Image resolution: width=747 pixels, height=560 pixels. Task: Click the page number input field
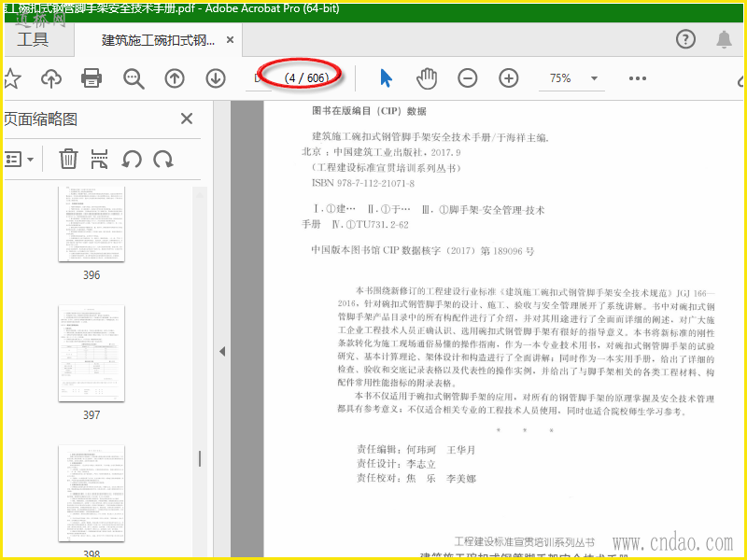click(x=260, y=78)
